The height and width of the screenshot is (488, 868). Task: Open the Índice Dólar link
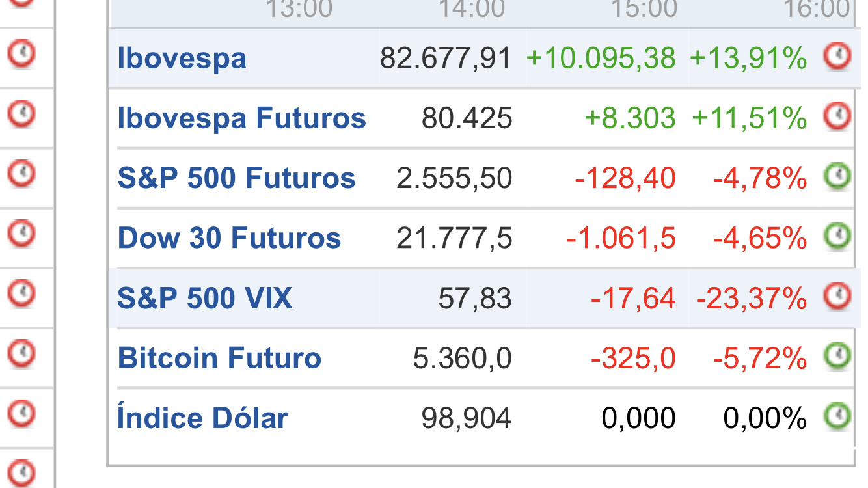tap(202, 417)
